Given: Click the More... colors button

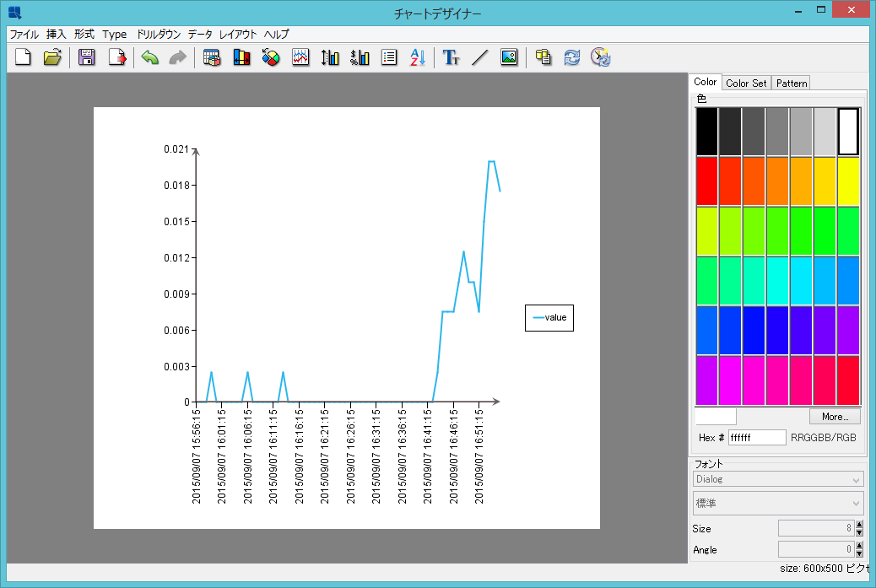Looking at the screenshot, I should pos(834,417).
